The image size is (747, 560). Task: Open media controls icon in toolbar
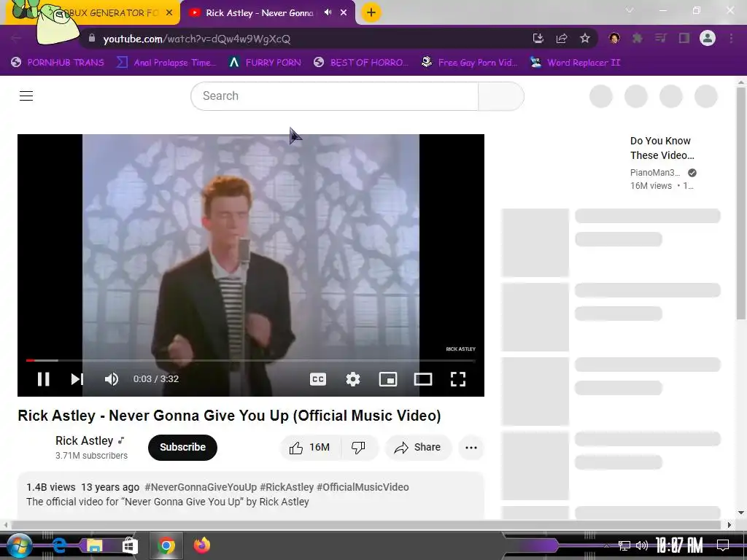click(661, 39)
